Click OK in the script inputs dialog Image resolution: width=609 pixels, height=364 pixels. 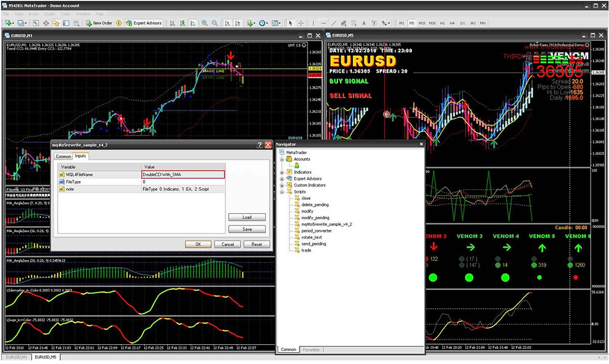click(198, 245)
